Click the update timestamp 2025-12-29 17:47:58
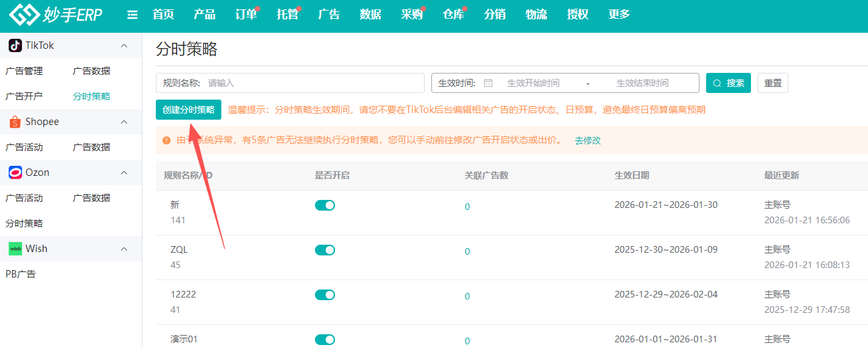Screen dimensions: 868x347 (807, 310)
